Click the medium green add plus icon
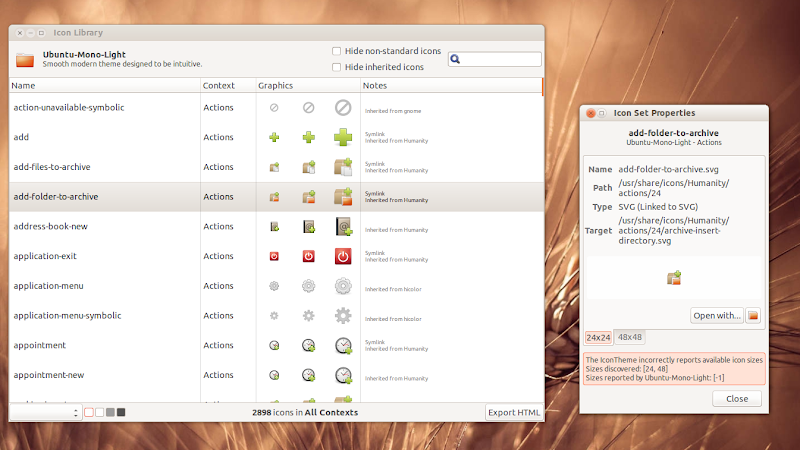 click(x=309, y=137)
